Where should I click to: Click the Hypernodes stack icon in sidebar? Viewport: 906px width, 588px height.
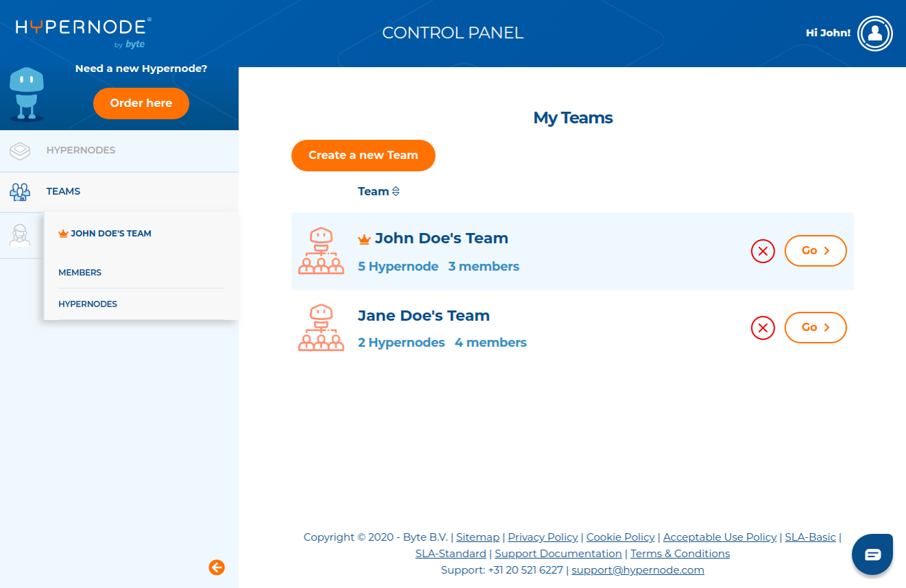[x=21, y=151]
